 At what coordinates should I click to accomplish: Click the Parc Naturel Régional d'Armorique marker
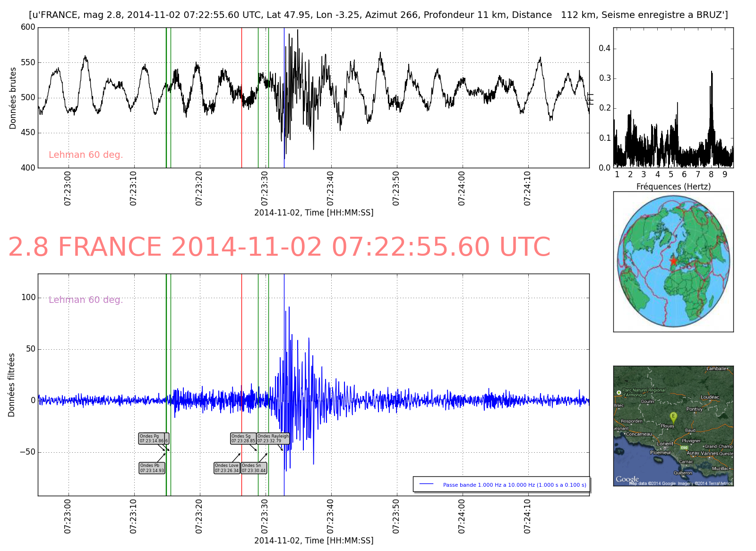point(619,392)
